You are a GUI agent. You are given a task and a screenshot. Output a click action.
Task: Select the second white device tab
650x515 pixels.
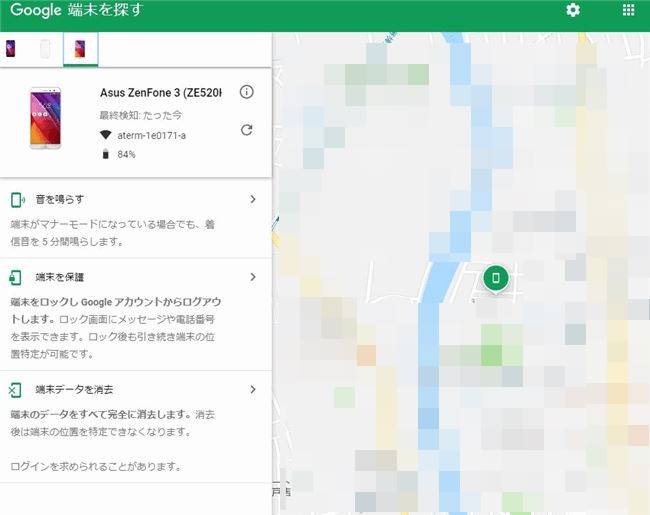click(45, 49)
